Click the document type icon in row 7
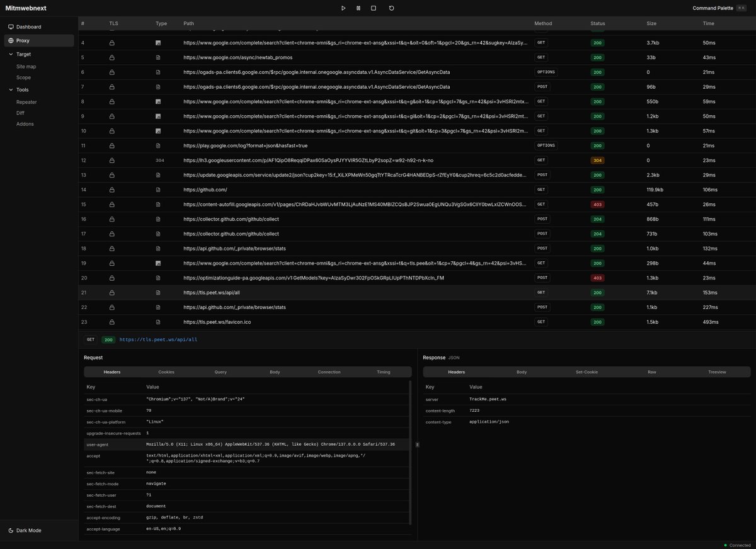Image resolution: width=756 pixels, height=549 pixels. tap(159, 87)
